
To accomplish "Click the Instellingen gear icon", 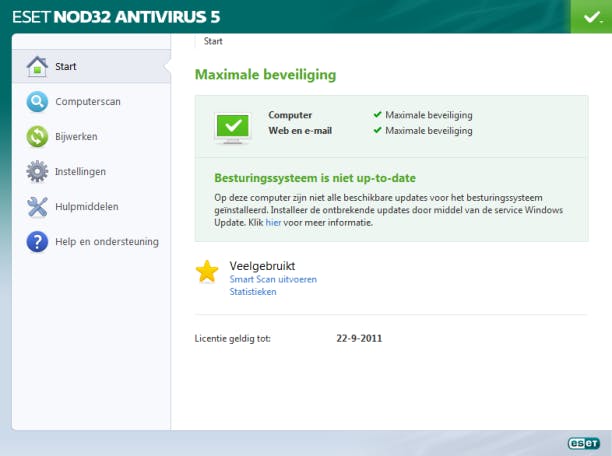I will point(37,171).
